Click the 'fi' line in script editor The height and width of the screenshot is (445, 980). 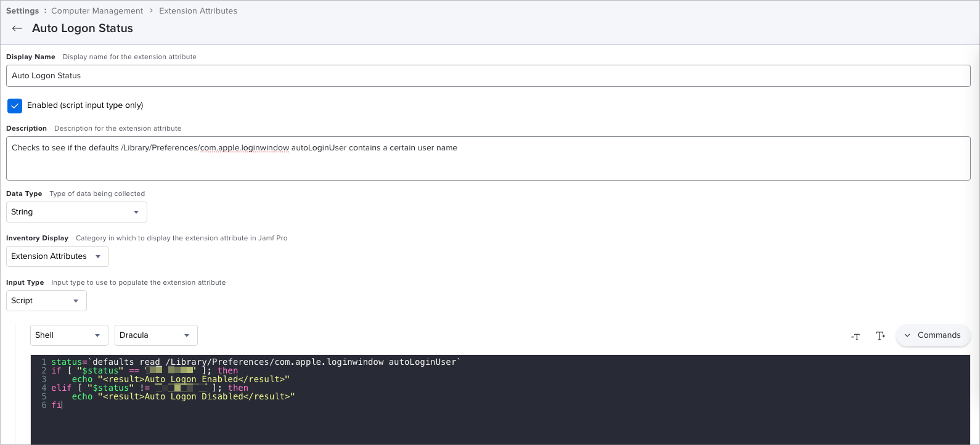(57, 405)
